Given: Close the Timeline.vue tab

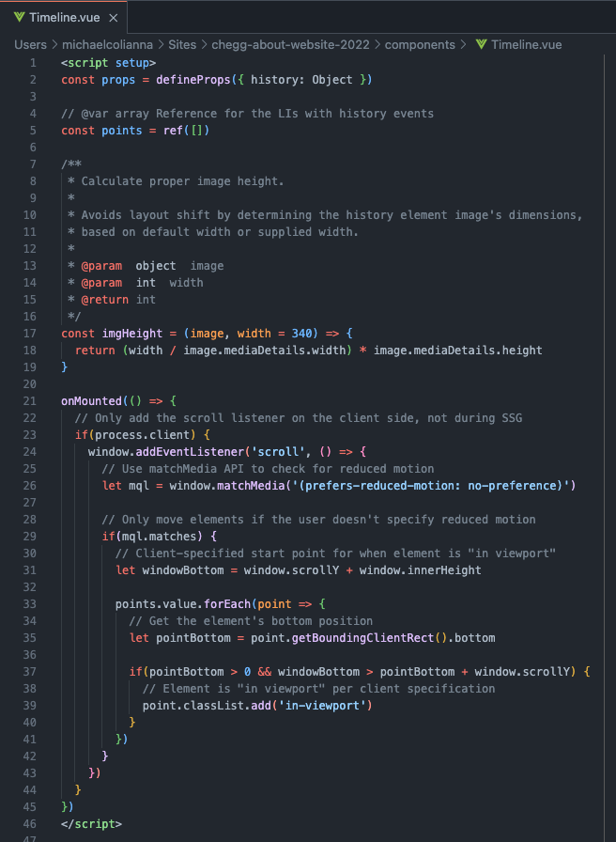Looking at the screenshot, I should click(x=114, y=18).
